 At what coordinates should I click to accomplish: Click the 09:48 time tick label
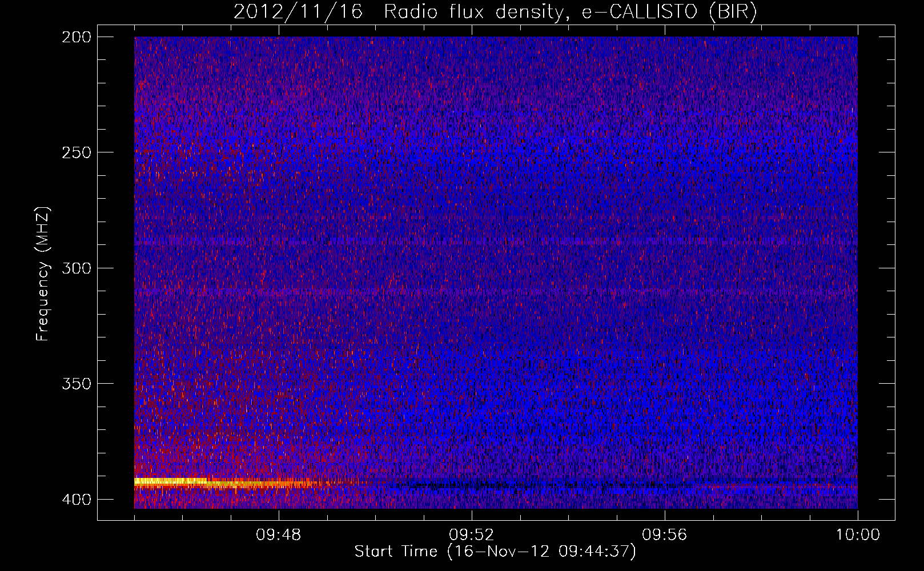coord(279,535)
